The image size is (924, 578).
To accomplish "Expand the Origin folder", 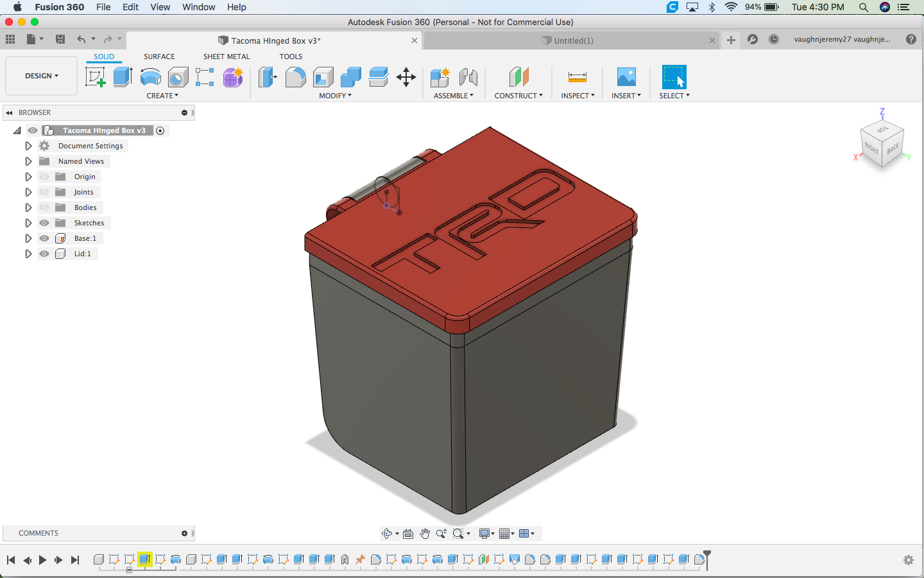I will (x=28, y=177).
